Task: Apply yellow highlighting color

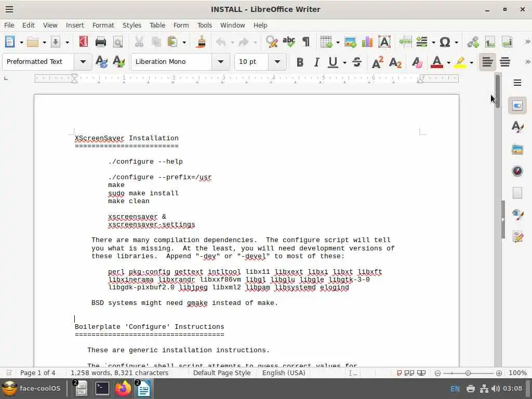Action: [x=460, y=62]
